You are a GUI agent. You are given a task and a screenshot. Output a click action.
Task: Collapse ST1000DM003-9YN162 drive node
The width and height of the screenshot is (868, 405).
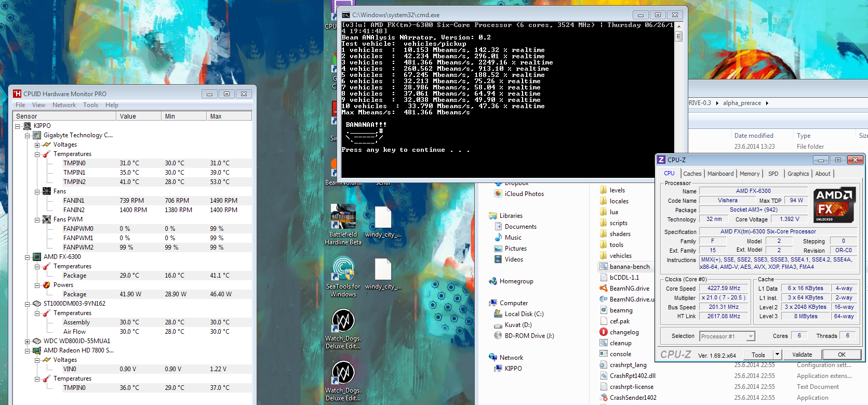[28, 304]
